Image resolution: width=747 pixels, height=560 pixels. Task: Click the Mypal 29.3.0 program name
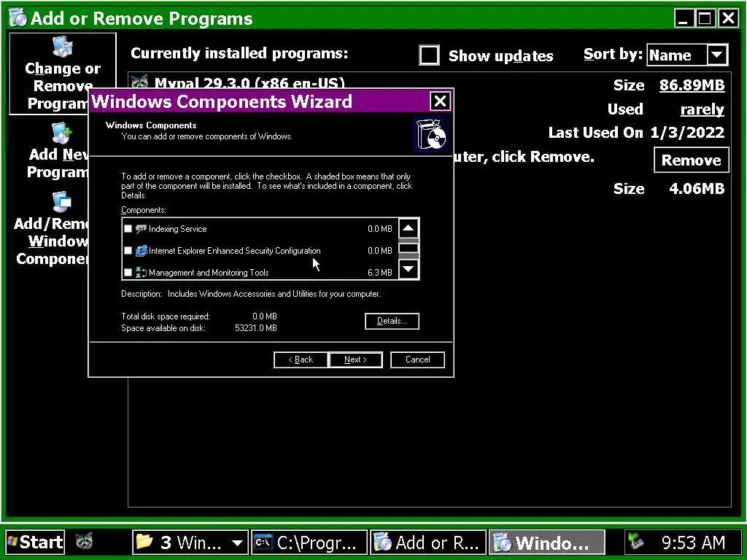pos(249,82)
